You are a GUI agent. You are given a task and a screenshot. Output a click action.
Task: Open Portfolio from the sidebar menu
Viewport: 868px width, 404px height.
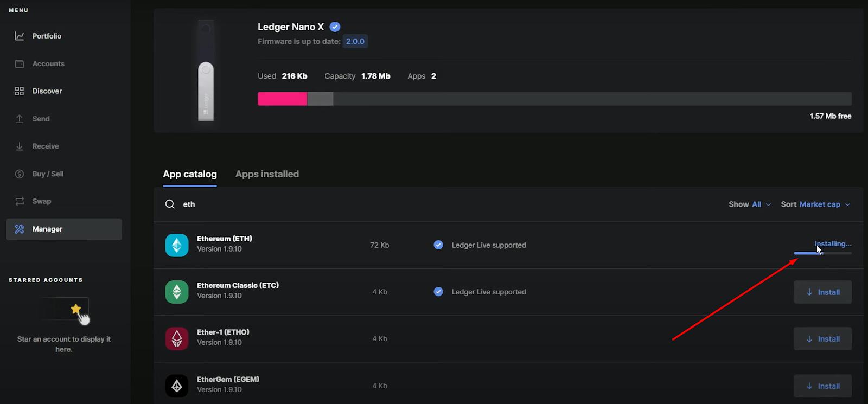point(47,36)
